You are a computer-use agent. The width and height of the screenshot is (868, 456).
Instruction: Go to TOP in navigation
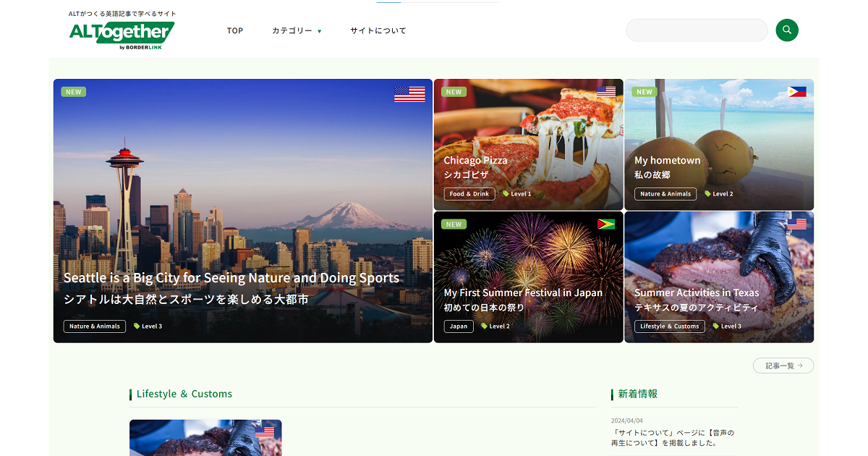pos(235,31)
